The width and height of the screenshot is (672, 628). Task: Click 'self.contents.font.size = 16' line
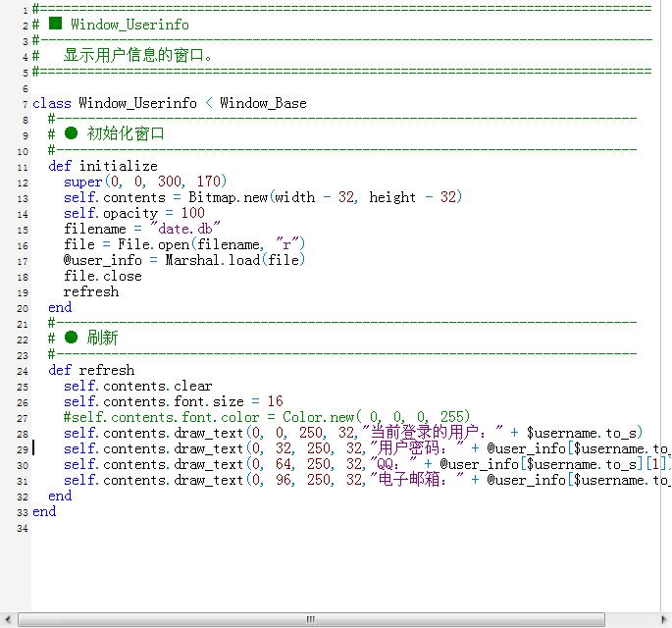coord(173,401)
